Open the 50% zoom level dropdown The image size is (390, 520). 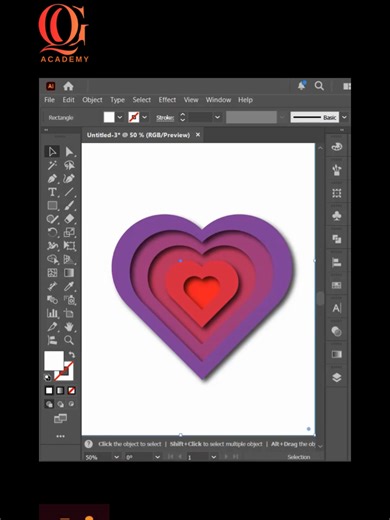(x=117, y=457)
